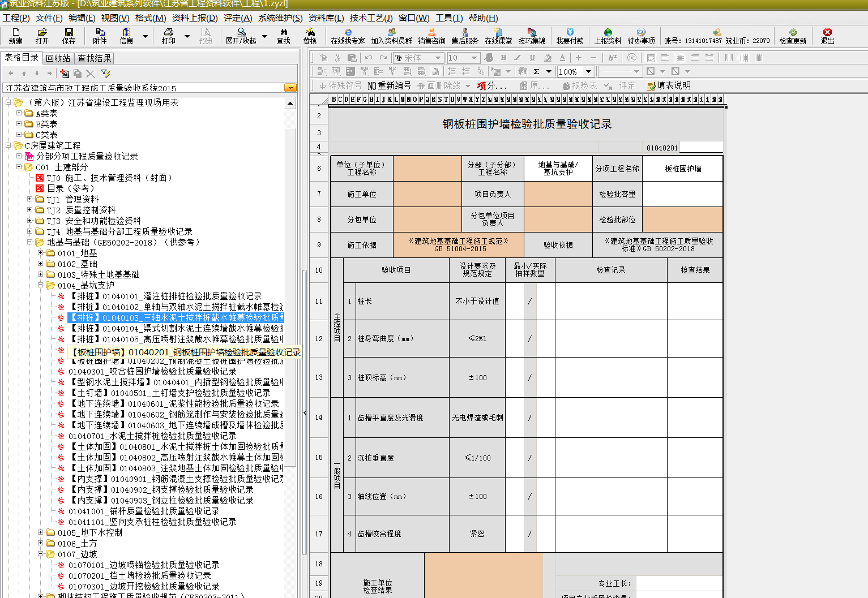Toggle 展开/收起 in the toolbar
868x598 pixels.
coord(241,36)
